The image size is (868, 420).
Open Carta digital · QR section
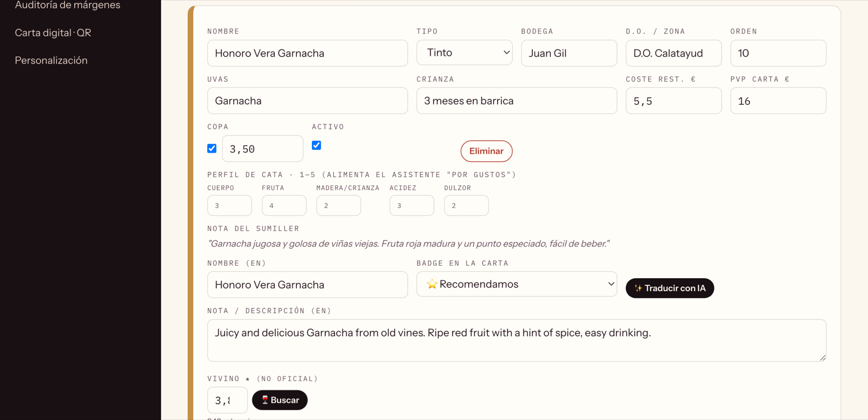click(53, 32)
